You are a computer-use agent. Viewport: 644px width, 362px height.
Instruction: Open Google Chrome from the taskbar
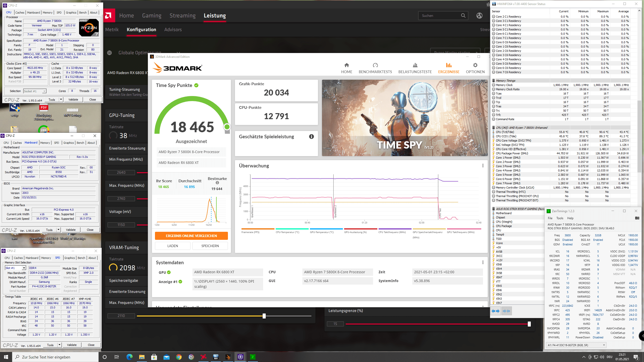pyautogui.click(x=179, y=357)
